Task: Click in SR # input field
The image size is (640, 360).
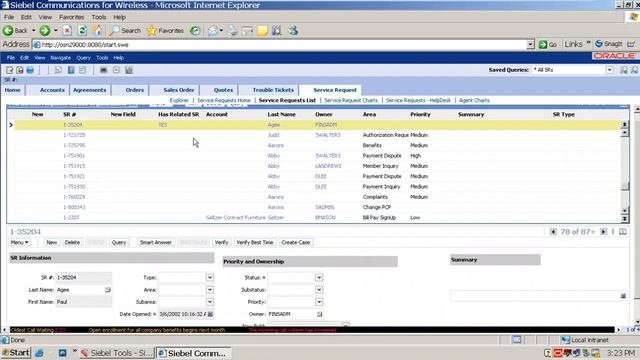Action: (x=83, y=278)
